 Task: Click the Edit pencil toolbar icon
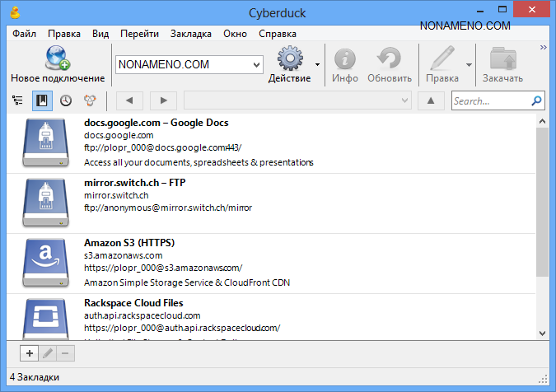click(x=442, y=59)
